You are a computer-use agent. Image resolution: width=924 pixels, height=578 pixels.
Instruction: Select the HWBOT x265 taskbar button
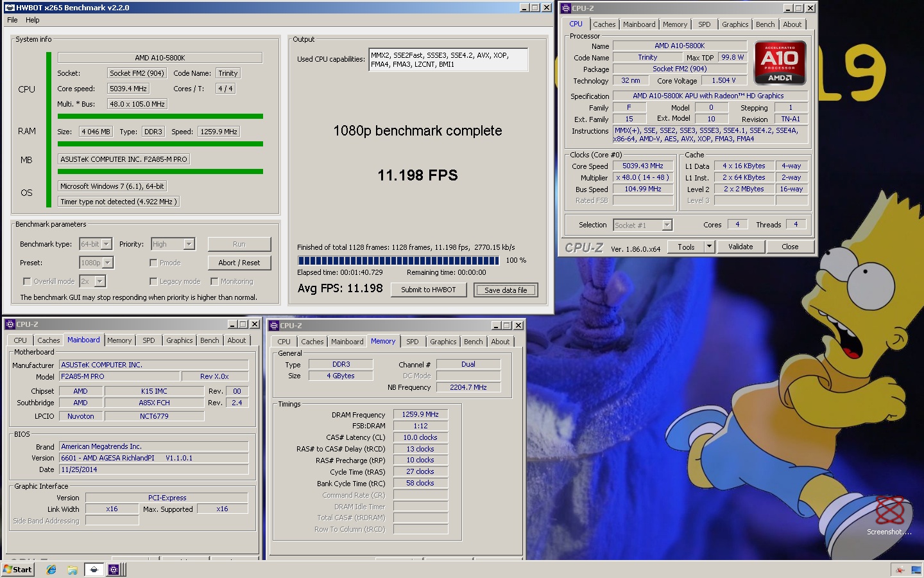click(94, 570)
